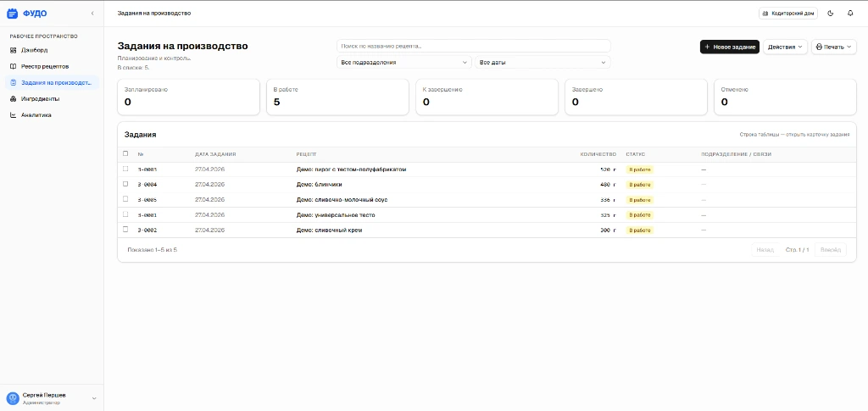Open notifications via the bell icon
Image resolution: width=868 pixels, height=411 pixels.
(x=850, y=14)
